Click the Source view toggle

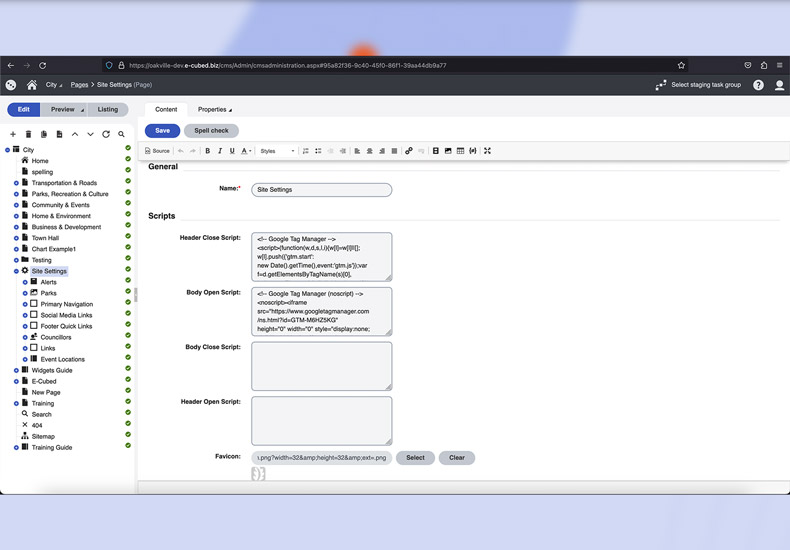click(x=157, y=151)
